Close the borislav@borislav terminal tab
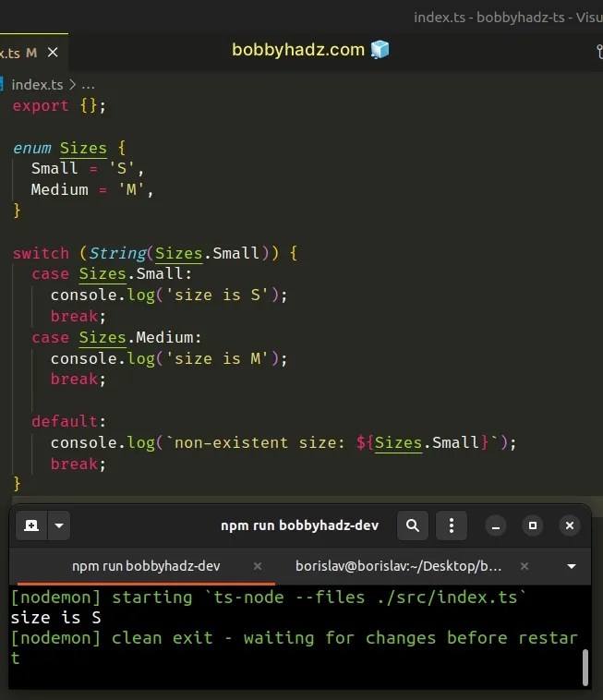This screenshot has height=700, width=603. (525, 566)
